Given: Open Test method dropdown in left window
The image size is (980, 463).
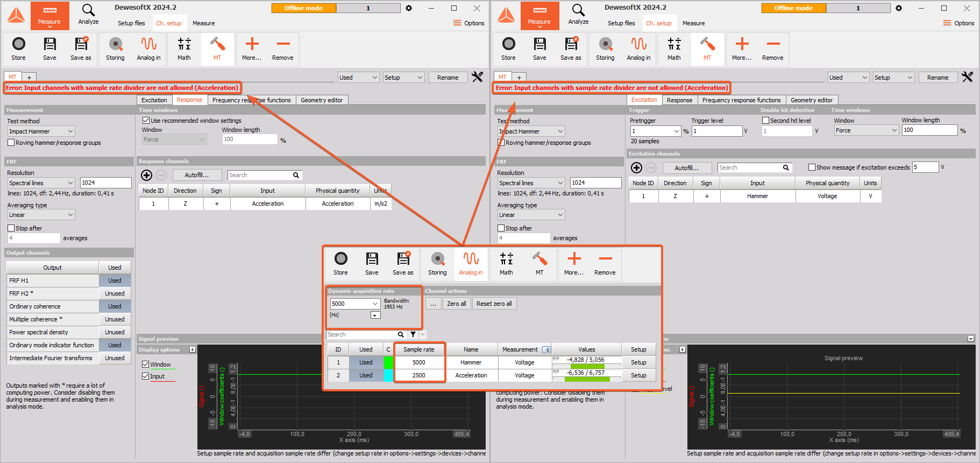Looking at the screenshot, I should [41, 131].
